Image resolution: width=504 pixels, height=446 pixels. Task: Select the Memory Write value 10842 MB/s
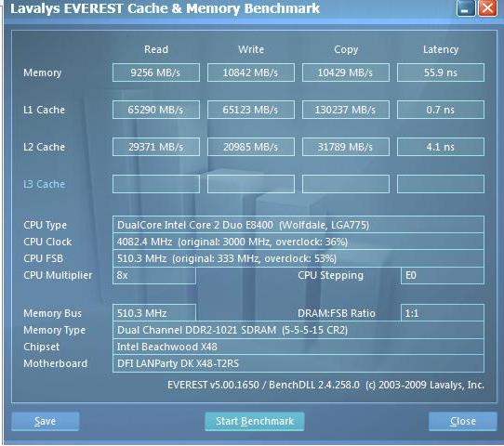coord(251,72)
